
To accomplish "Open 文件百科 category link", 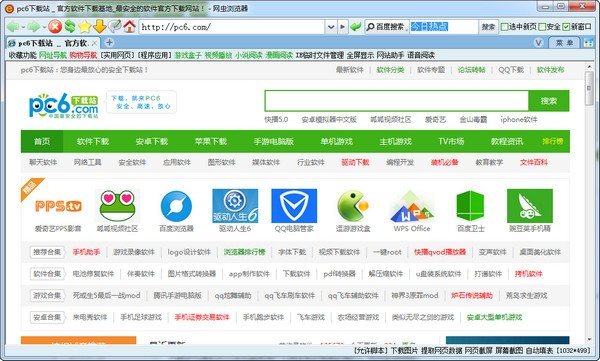I will click(533, 162).
